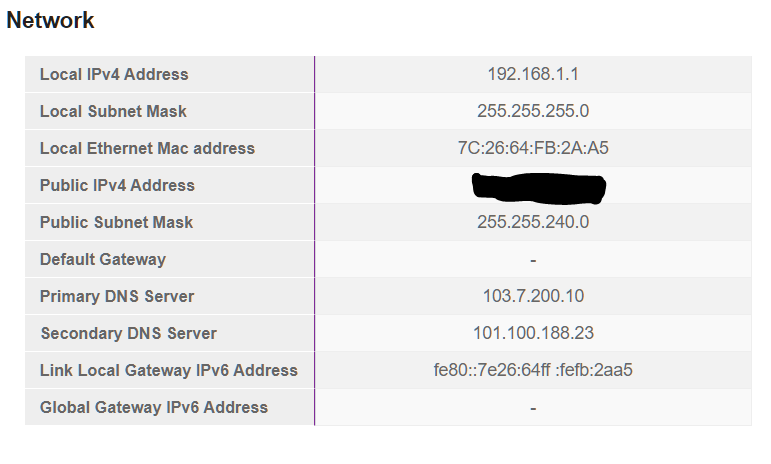The image size is (771, 464).
Task: Select the Public IPv4 Address label
Action: 117,185
